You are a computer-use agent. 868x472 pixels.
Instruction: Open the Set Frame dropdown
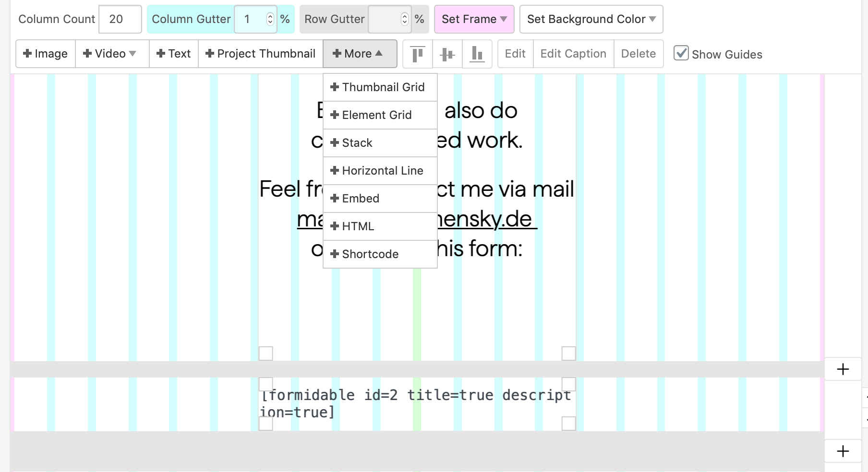[x=474, y=19]
